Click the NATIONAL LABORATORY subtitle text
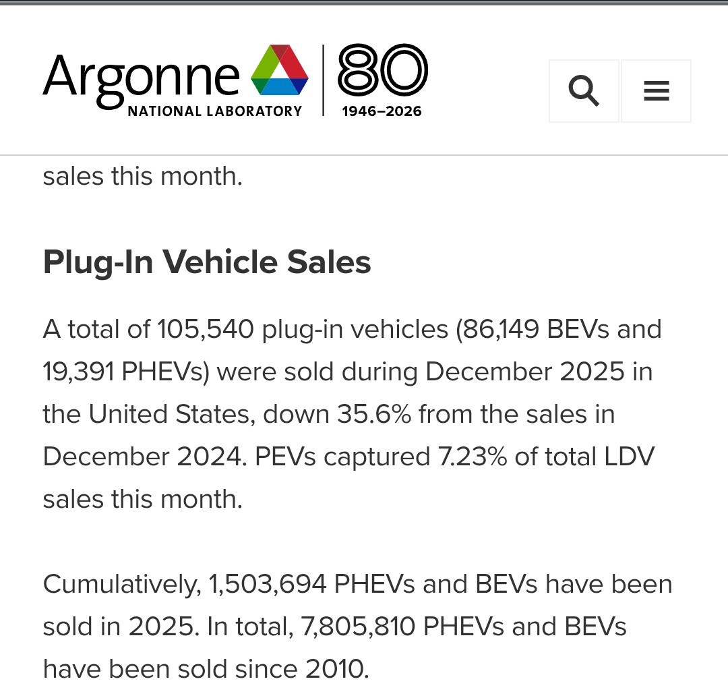Viewport: 728px width, 700px height. 214,111
